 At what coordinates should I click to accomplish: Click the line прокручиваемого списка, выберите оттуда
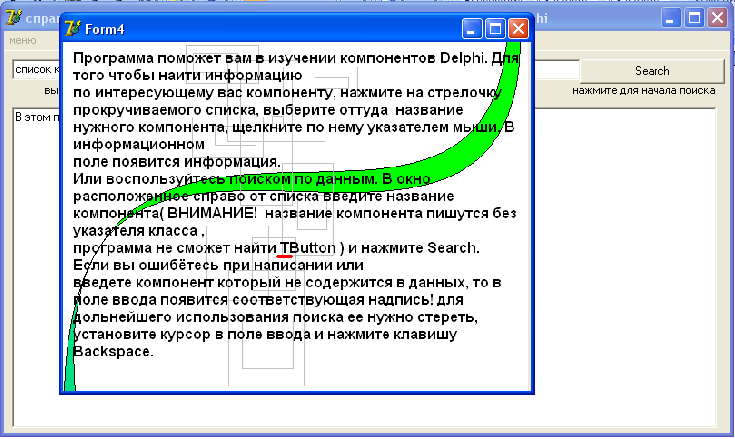coord(268,110)
